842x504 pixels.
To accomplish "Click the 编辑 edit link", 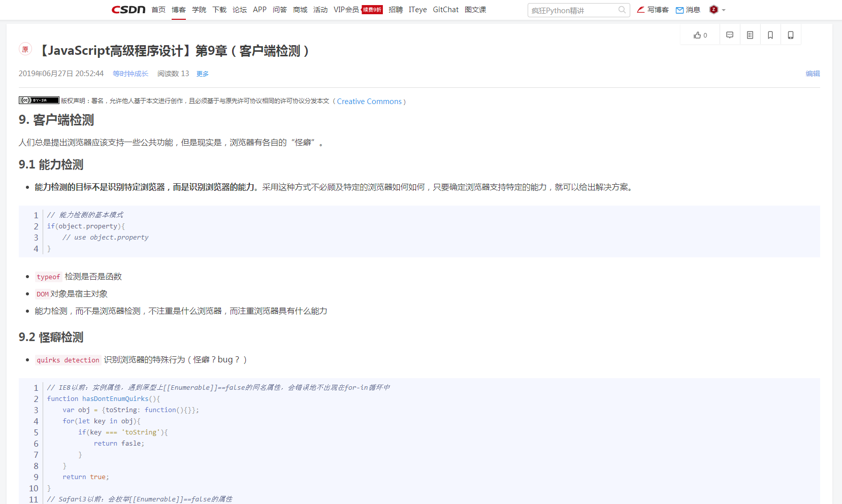I will pyautogui.click(x=813, y=74).
